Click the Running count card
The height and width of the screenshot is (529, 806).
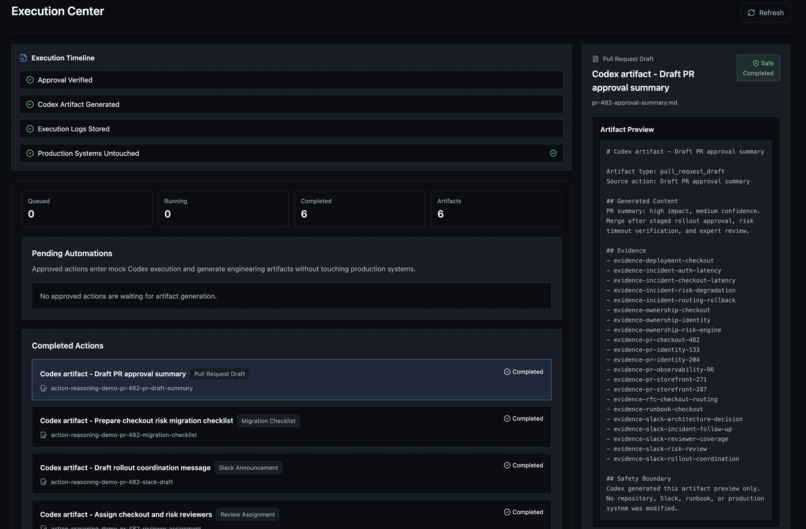[223, 209]
